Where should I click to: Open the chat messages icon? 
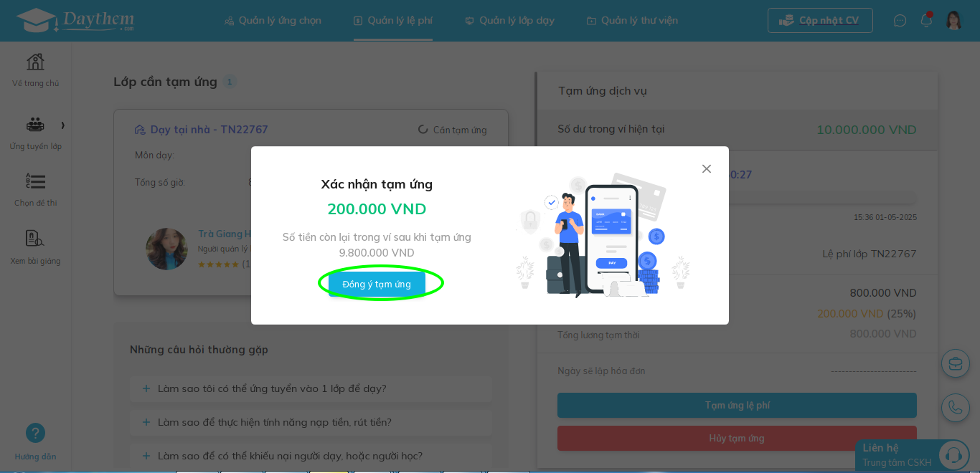coord(900,21)
